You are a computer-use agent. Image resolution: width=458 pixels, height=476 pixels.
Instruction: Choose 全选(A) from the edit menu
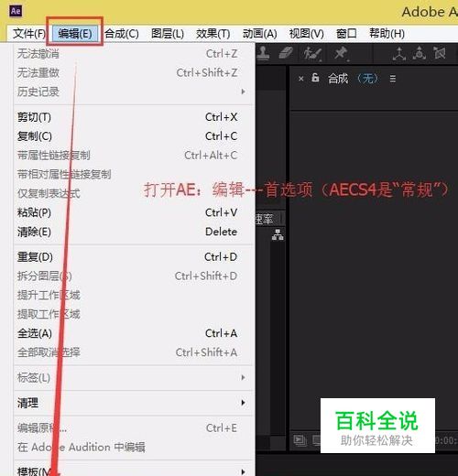click(135, 333)
